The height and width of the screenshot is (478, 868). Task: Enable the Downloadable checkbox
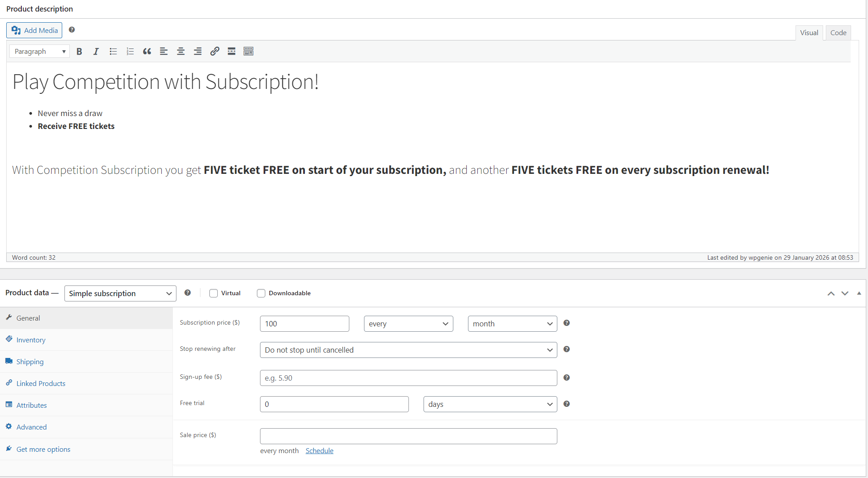pyautogui.click(x=261, y=293)
